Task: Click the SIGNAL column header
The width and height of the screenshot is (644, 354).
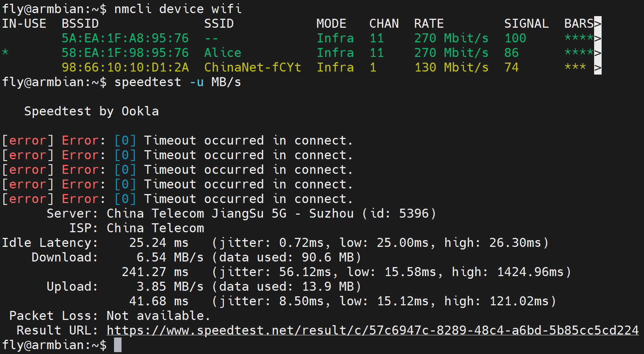Action: pos(527,24)
